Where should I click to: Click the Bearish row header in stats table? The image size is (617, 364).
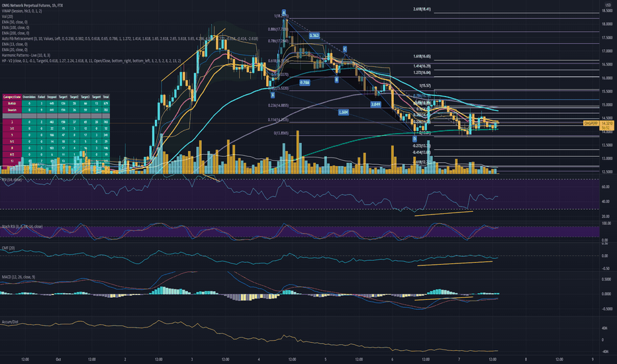[12, 110]
